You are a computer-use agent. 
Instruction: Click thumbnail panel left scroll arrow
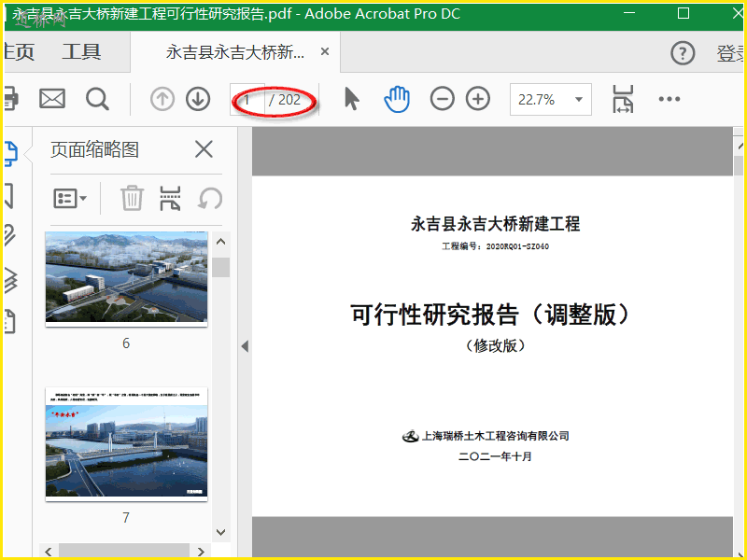(49, 552)
